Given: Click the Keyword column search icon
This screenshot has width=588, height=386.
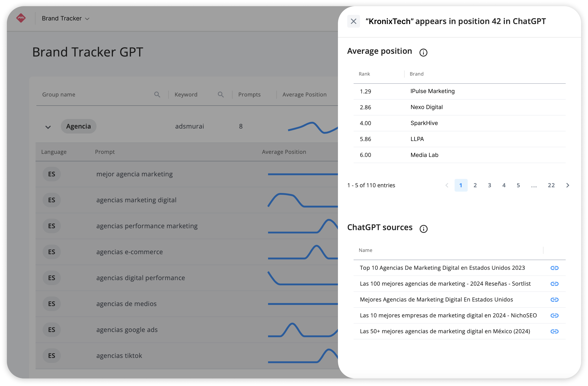Looking at the screenshot, I should (x=221, y=94).
